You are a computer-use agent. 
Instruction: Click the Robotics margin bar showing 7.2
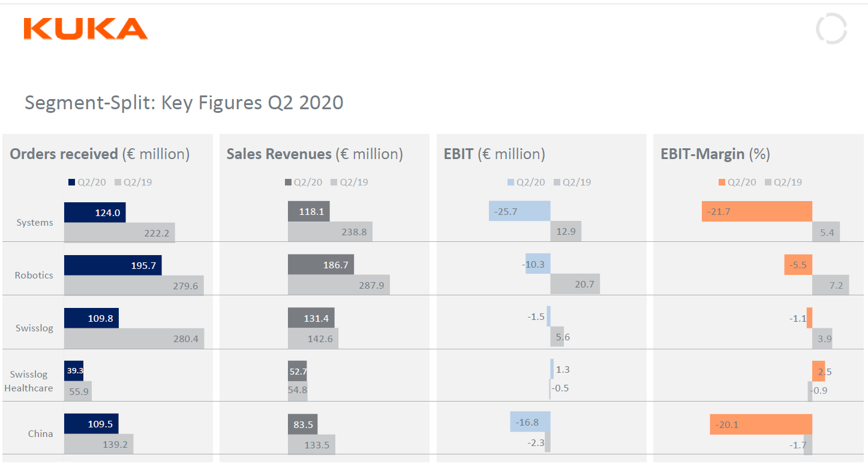pos(831,285)
